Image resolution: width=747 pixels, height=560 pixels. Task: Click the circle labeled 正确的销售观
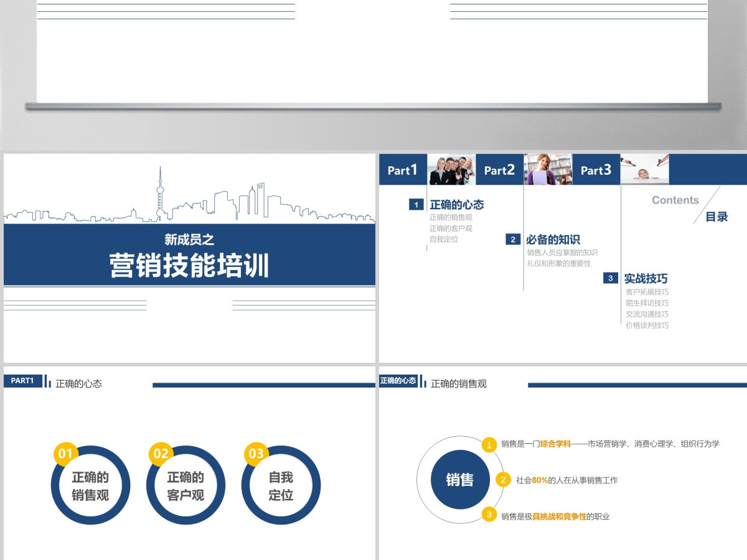click(90, 485)
